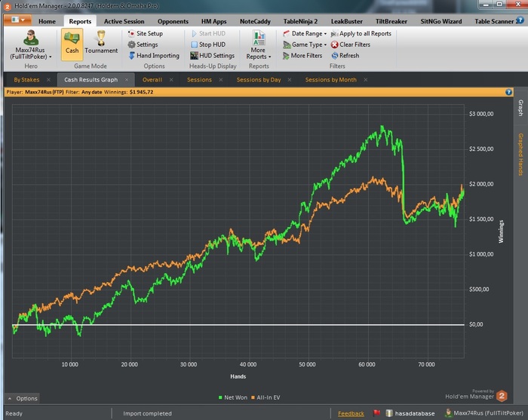
Task: Click the red flag status icon
Action: click(376, 413)
